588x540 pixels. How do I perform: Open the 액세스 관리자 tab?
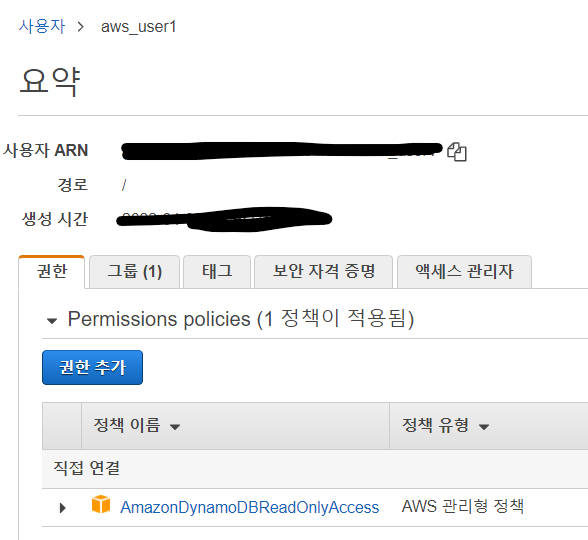point(464,272)
